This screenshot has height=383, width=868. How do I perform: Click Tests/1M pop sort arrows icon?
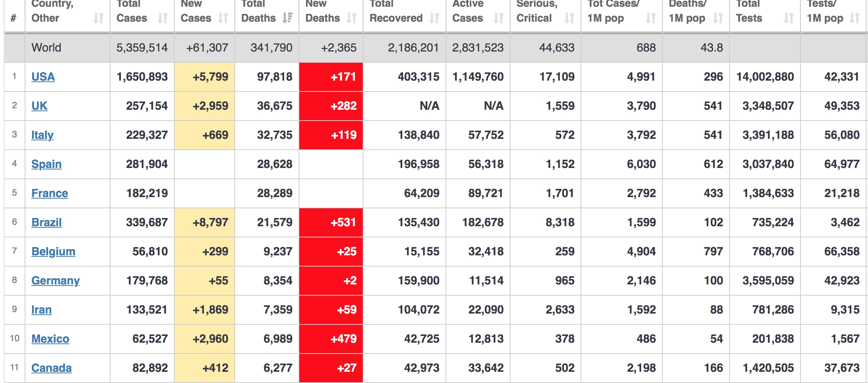click(855, 18)
